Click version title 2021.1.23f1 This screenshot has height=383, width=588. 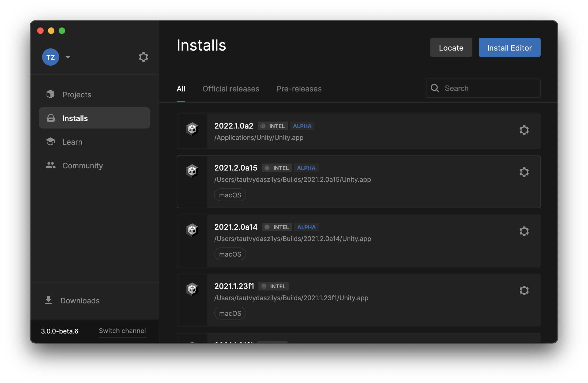[234, 286]
